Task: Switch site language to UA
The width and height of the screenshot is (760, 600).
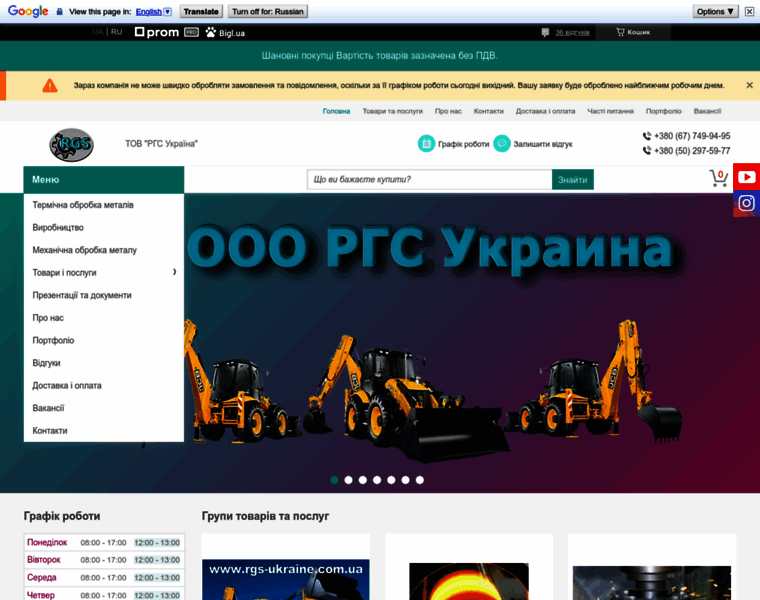Action: coord(97,32)
